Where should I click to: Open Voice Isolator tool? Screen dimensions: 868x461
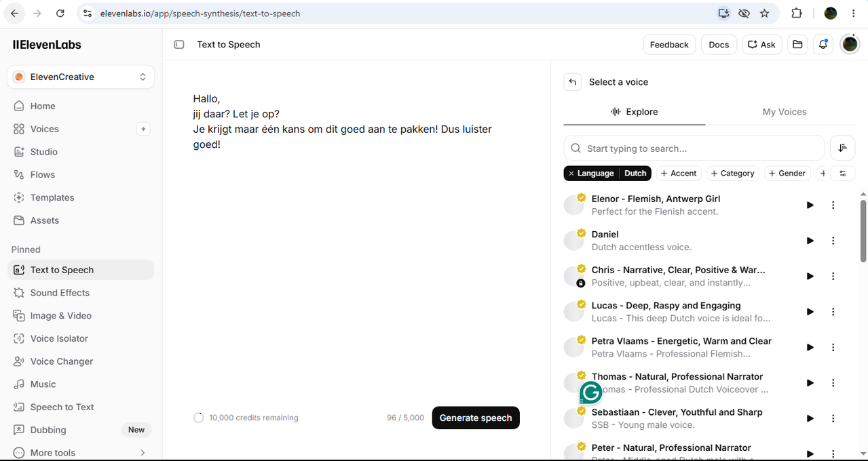click(81, 338)
